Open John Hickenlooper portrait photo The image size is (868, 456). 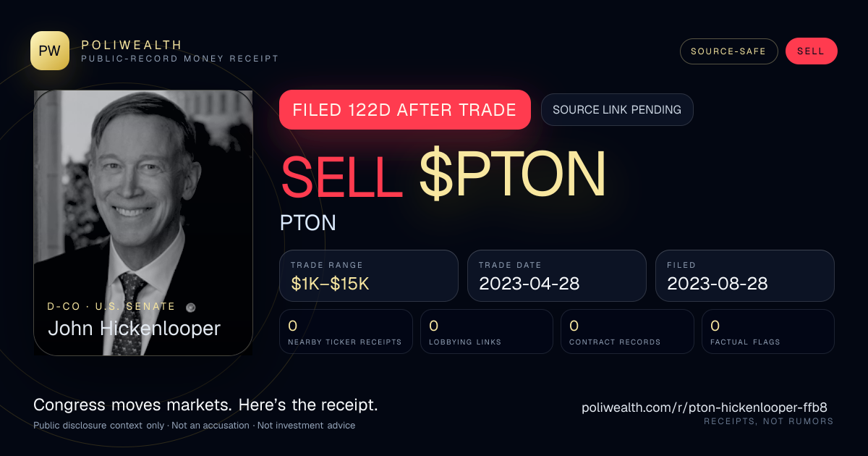143,223
